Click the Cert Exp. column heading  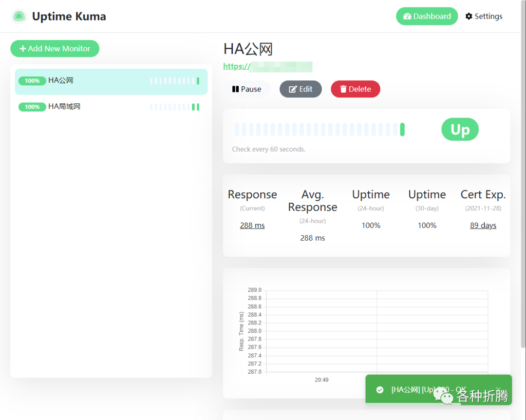[x=483, y=194]
